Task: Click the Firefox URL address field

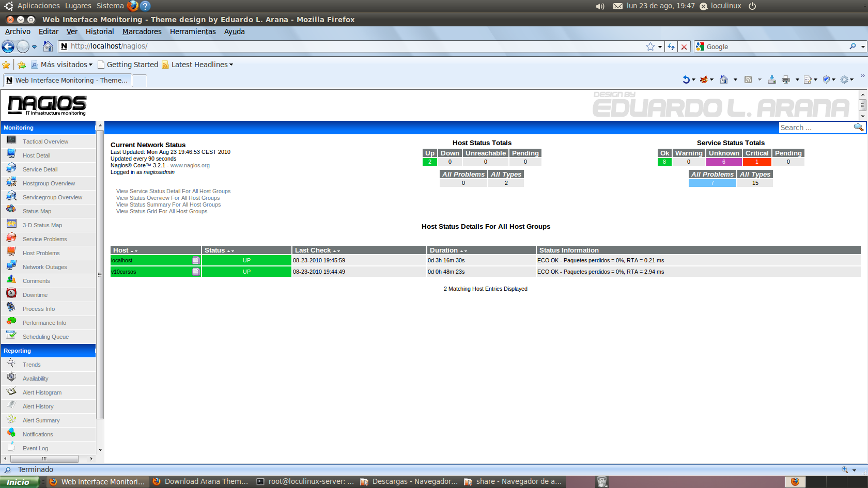Action: pos(357,46)
